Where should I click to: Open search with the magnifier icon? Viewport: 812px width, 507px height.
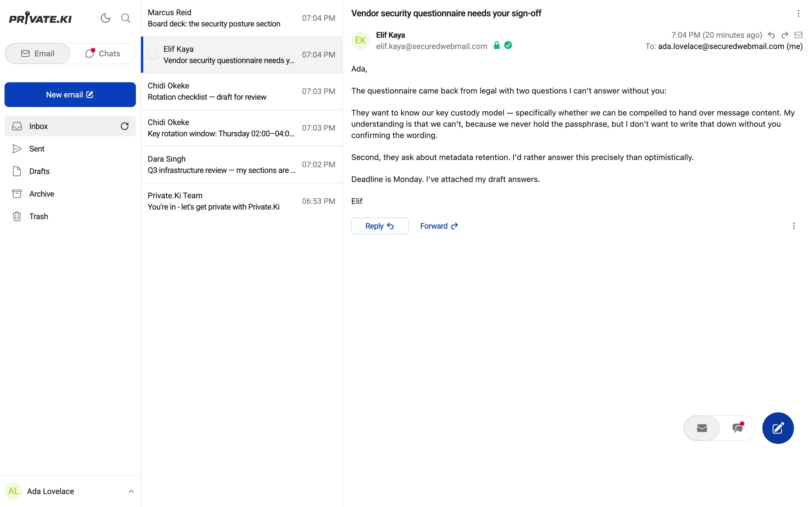(125, 18)
